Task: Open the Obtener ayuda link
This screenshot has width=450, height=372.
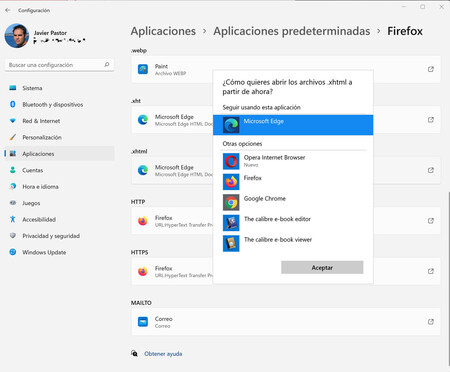Action: [x=163, y=354]
